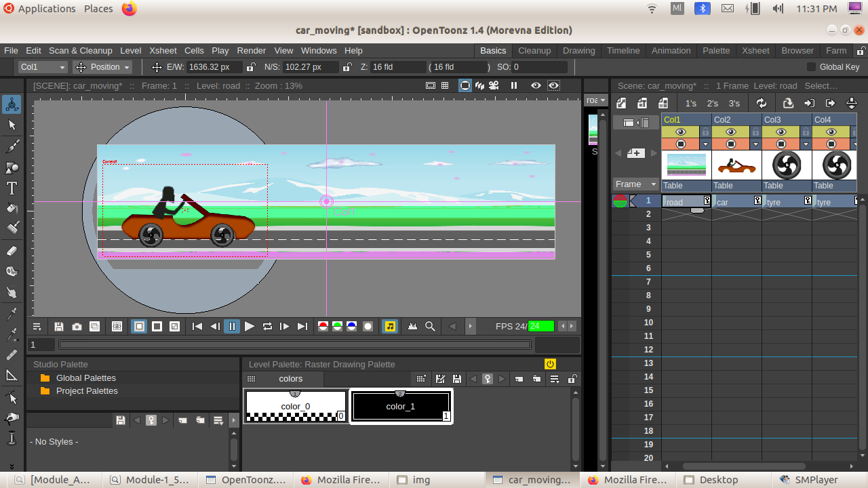
Task: Select the Eraser tool
Action: (x=12, y=249)
